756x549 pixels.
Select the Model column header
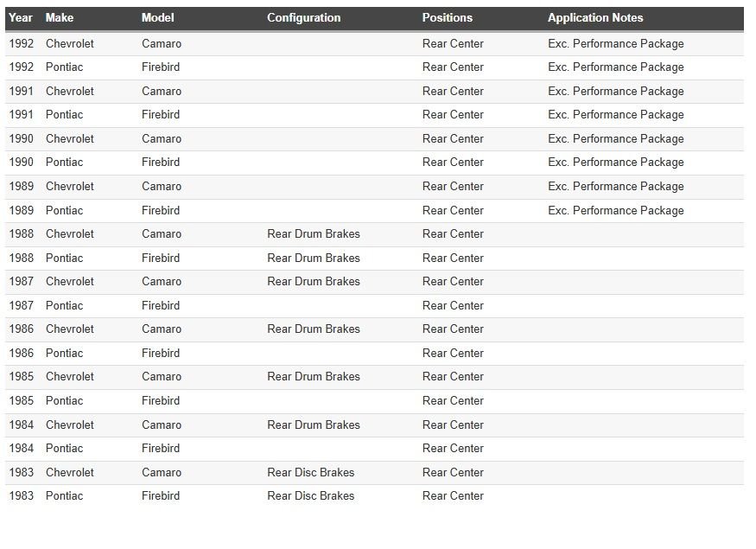157,18
